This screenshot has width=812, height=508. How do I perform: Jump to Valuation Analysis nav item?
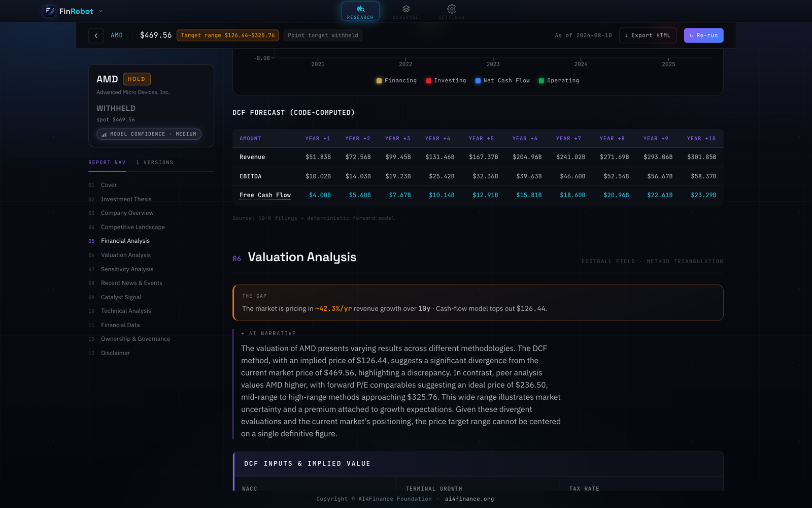click(x=125, y=255)
